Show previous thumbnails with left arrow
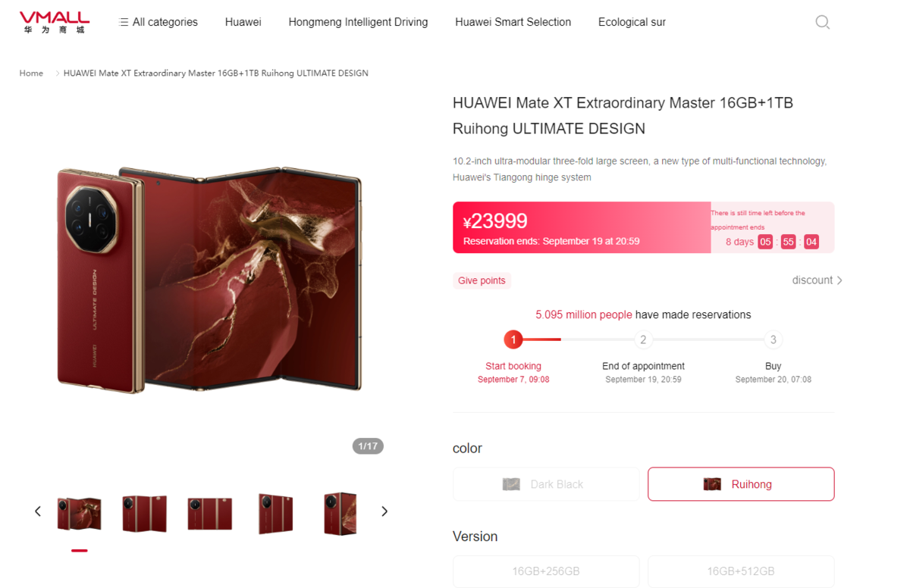This screenshot has width=910, height=588. (x=38, y=511)
